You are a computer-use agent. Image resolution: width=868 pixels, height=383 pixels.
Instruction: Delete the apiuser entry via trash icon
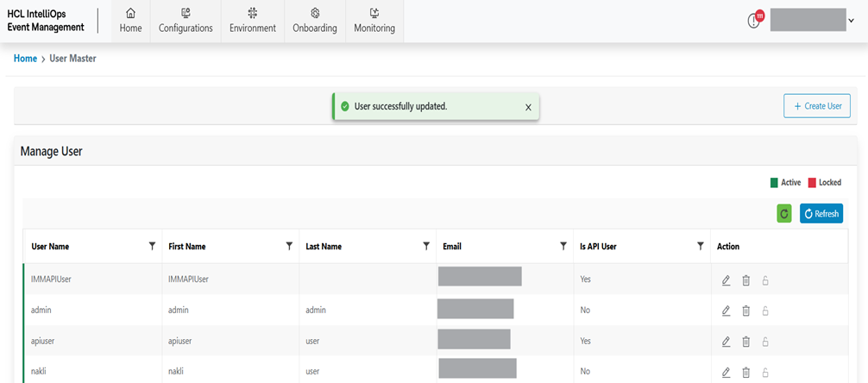746,342
